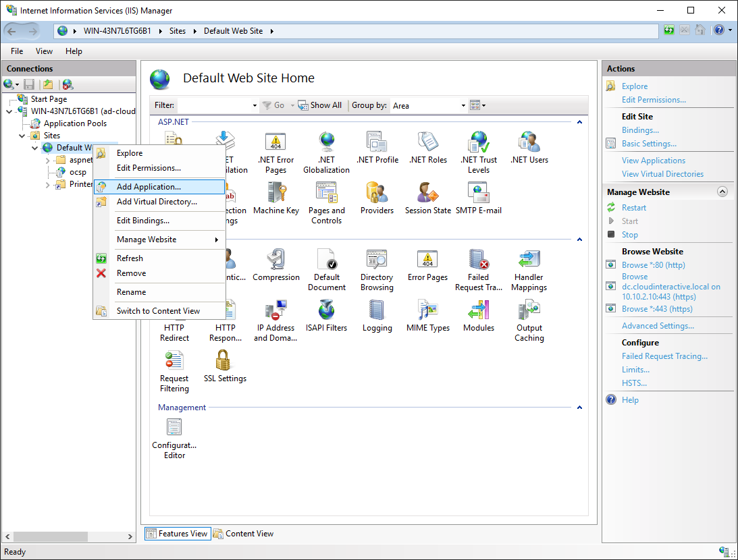This screenshot has height=560, width=738.
Task: Select Application Pools tree node
Action: tap(75, 123)
